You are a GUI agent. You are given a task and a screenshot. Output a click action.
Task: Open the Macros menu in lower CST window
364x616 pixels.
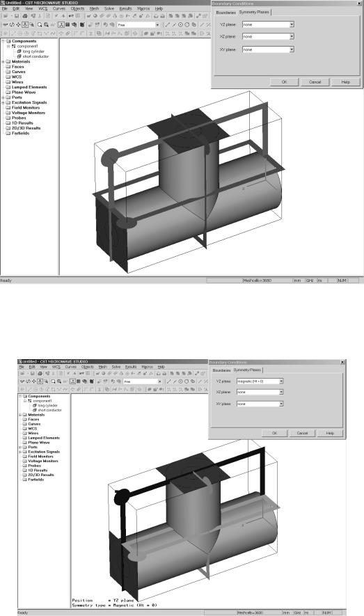pos(148,367)
